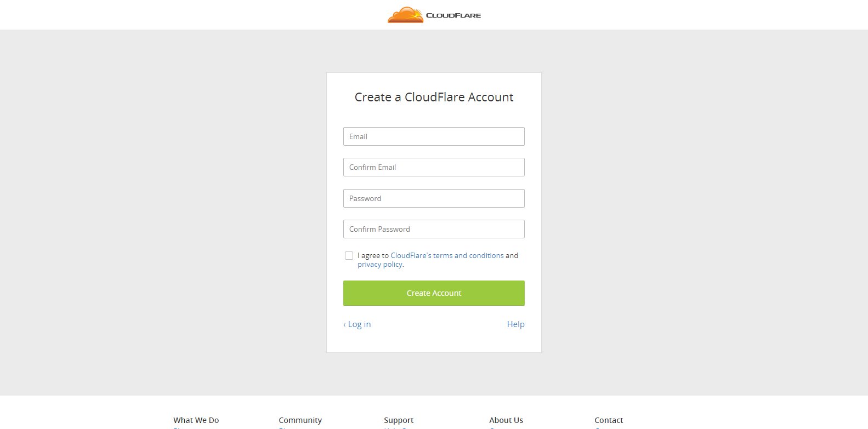Select the Confirm Email field
The height and width of the screenshot is (429, 868).
[x=434, y=167]
